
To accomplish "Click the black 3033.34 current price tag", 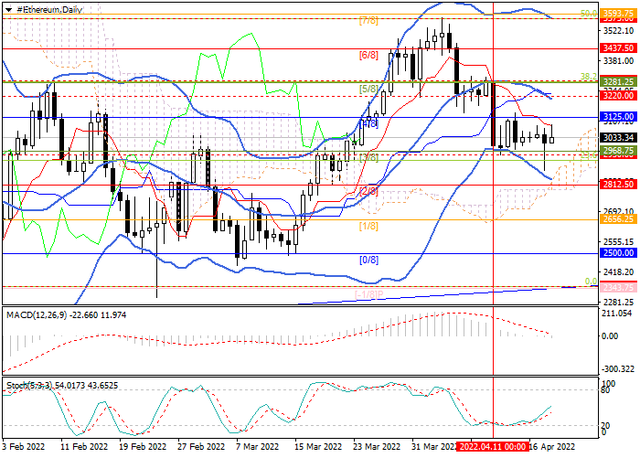I will click(x=618, y=138).
